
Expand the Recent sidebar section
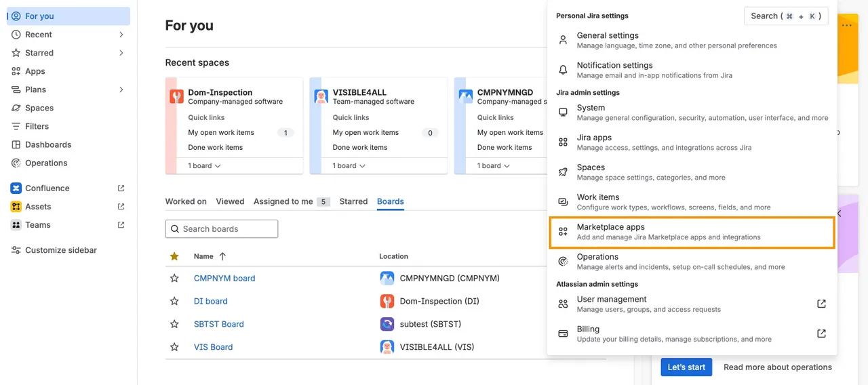click(x=121, y=35)
